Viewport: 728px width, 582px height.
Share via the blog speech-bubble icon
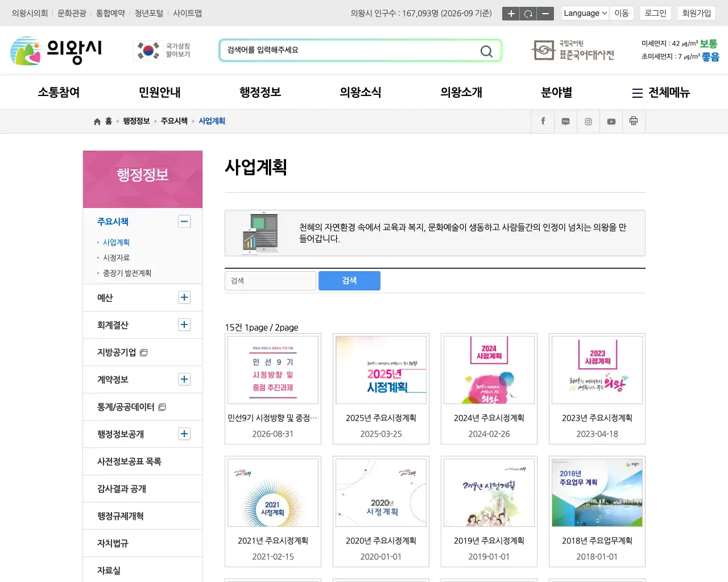tap(566, 121)
